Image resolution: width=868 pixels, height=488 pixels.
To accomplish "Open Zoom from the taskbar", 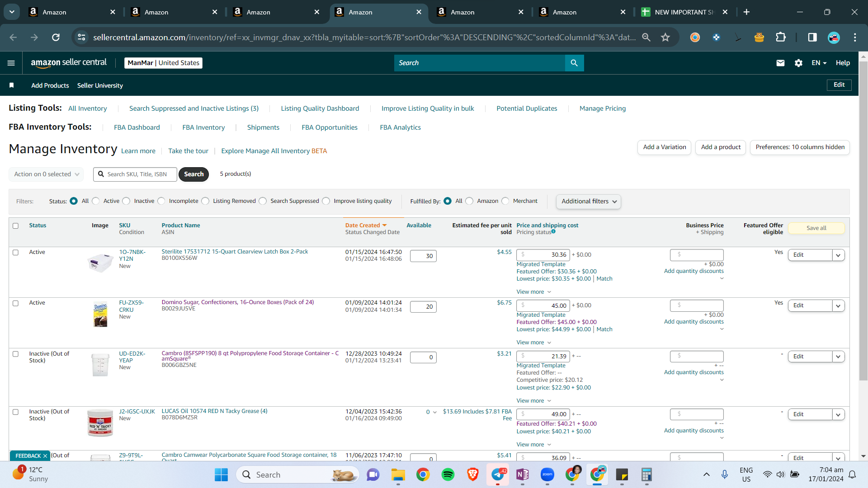I will tap(547, 474).
